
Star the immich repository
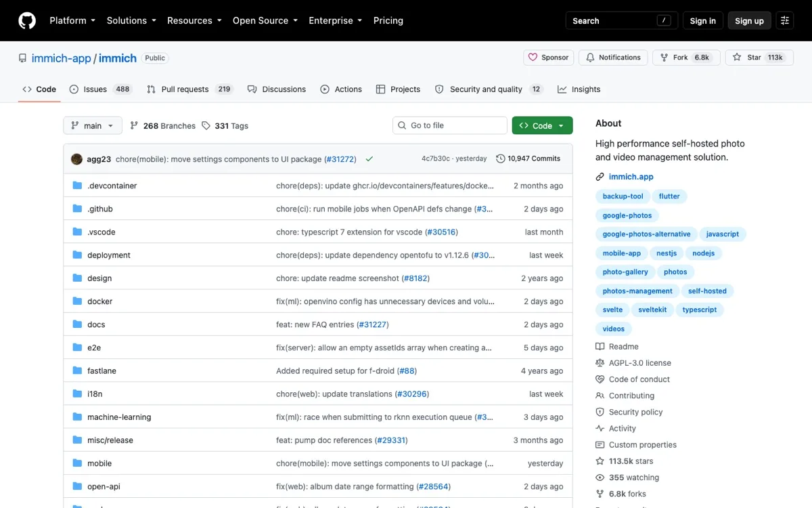tap(759, 58)
